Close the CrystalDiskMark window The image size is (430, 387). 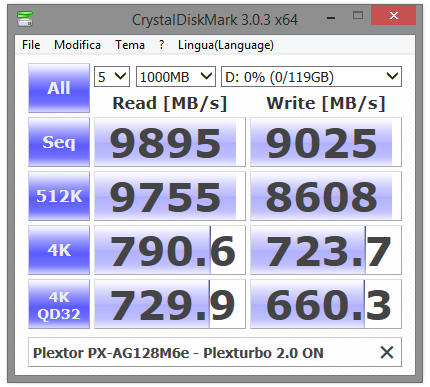[394, 15]
